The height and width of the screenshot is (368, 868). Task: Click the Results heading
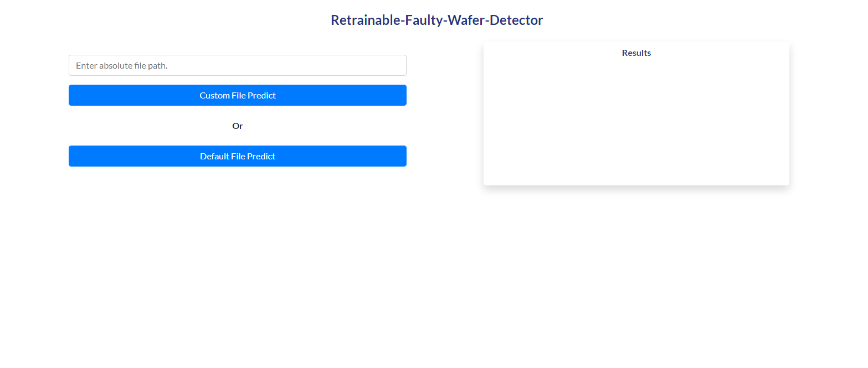636,53
